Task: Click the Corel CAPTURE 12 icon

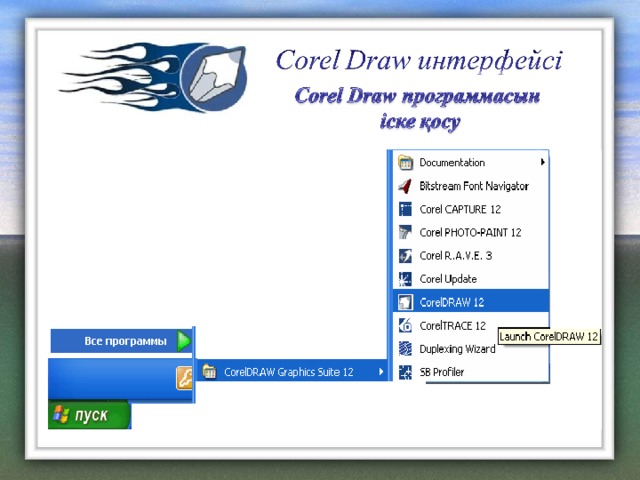Action: (x=405, y=209)
